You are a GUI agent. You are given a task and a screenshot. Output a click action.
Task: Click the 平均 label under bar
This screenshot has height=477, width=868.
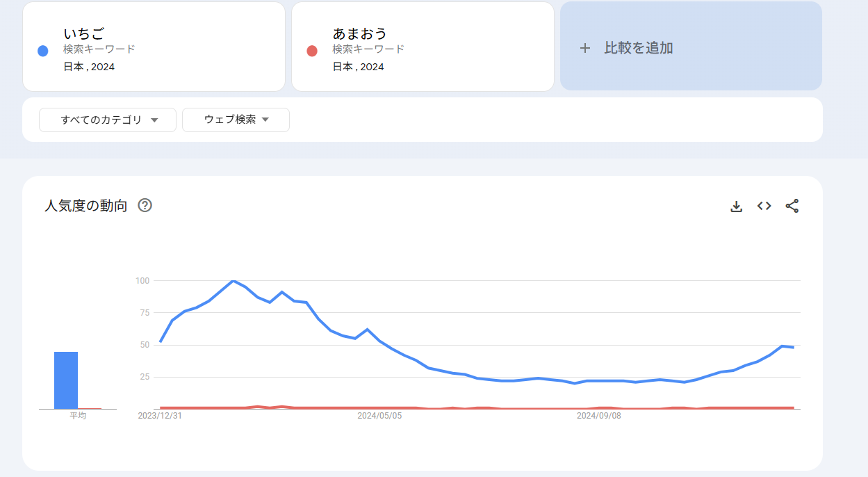coord(78,416)
